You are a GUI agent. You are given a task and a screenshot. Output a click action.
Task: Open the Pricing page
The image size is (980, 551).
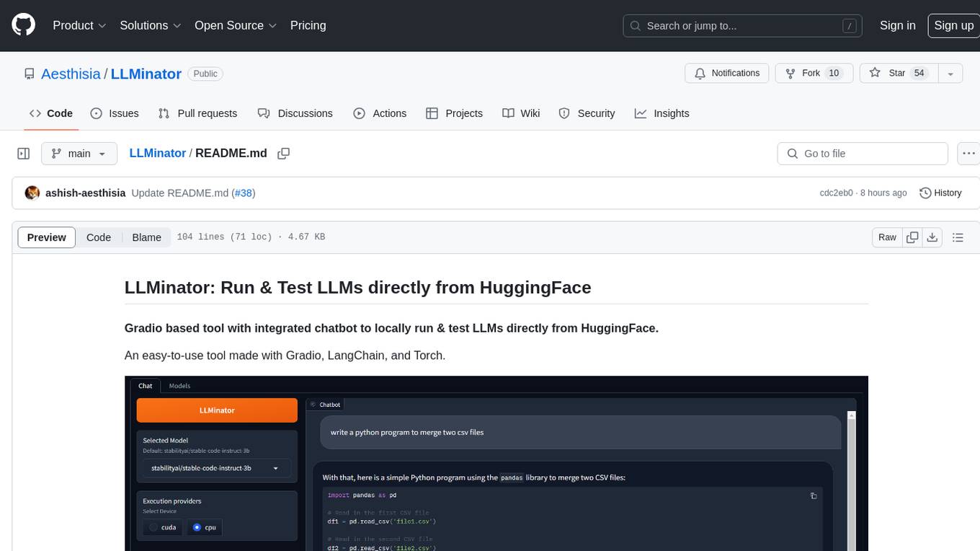coord(308,25)
